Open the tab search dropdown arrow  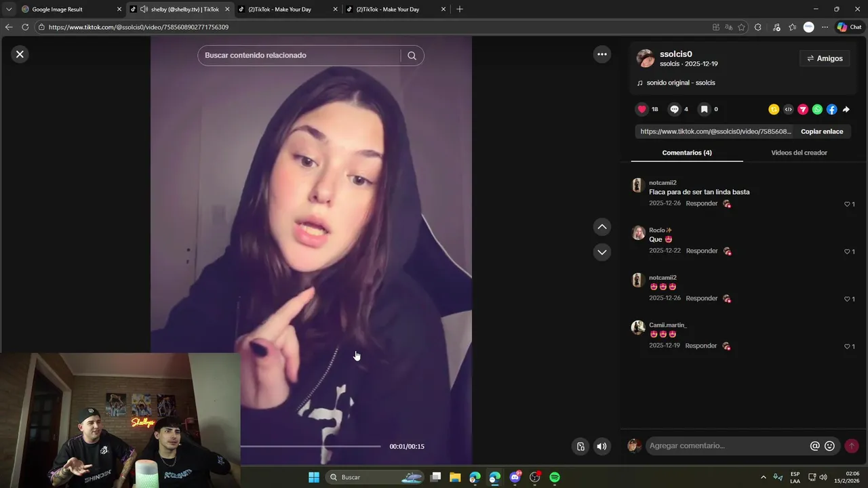[x=9, y=9]
